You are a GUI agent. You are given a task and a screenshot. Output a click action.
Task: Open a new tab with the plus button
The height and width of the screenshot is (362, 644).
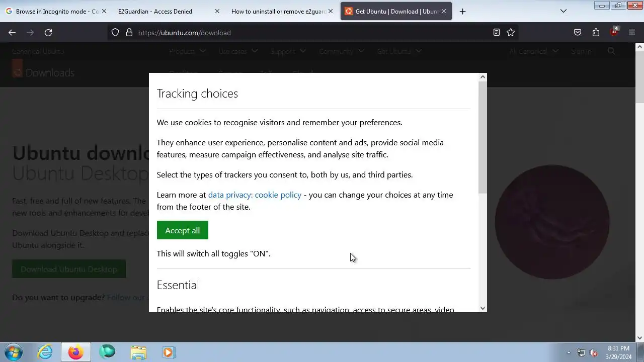(x=462, y=11)
